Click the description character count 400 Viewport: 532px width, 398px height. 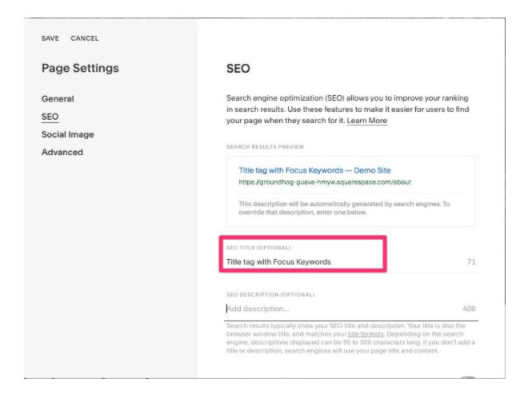point(470,308)
